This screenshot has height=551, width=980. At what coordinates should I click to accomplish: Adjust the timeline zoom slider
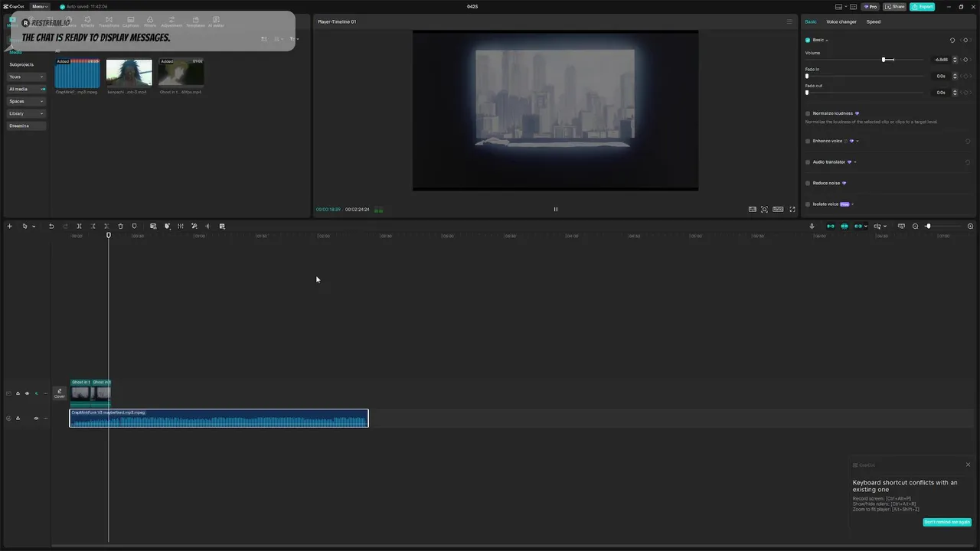tap(942, 226)
